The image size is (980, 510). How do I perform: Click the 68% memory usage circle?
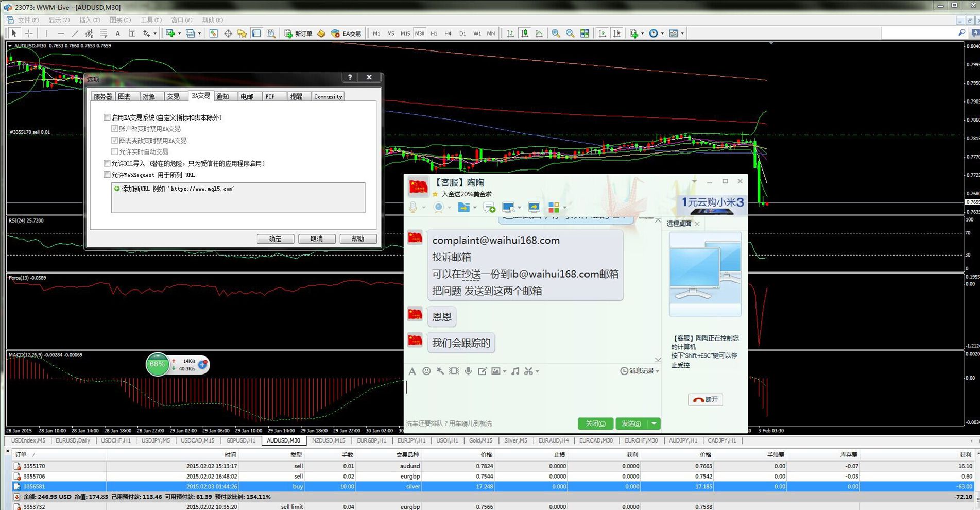pyautogui.click(x=158, y=364)
